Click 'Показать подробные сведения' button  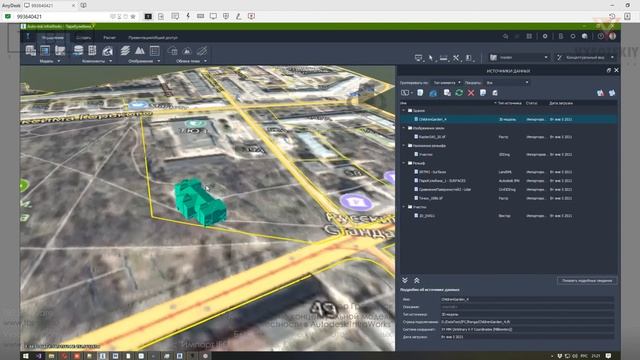click(587, 280)
